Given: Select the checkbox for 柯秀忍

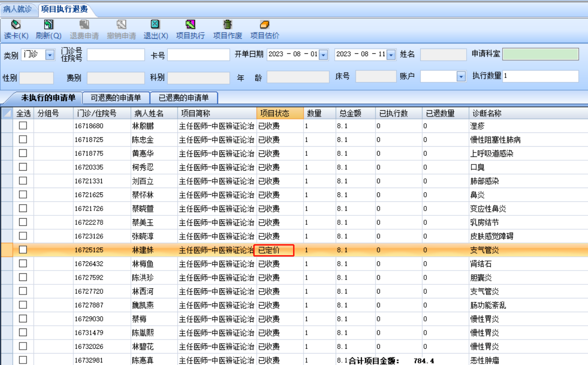Looking at the screenshot, I should [x=23, y=167].
